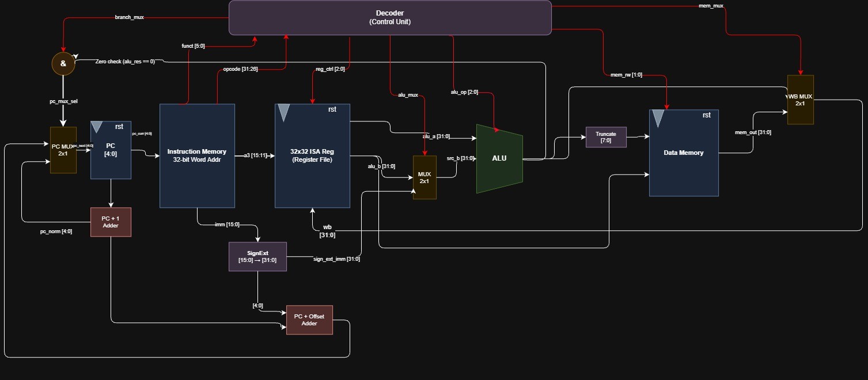Click the funct [5:0] label
Viewport: 868px width, 380px height.
coord(193,45)
